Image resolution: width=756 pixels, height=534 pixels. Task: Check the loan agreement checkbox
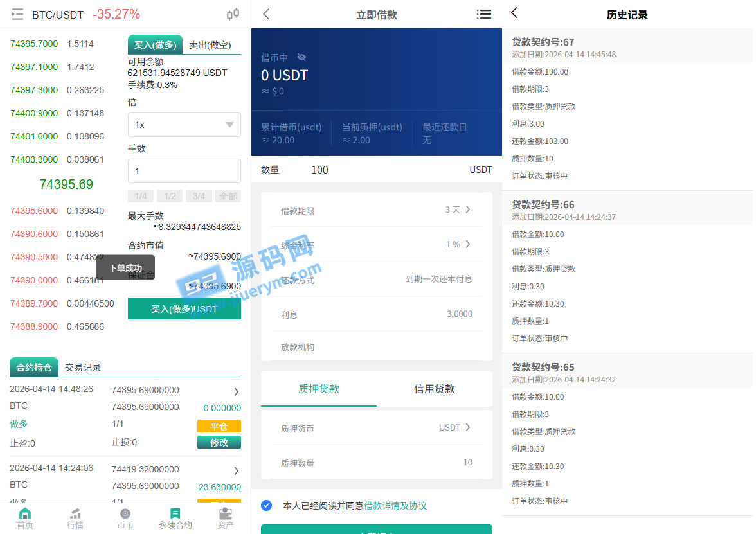click(x=267, y=506)
